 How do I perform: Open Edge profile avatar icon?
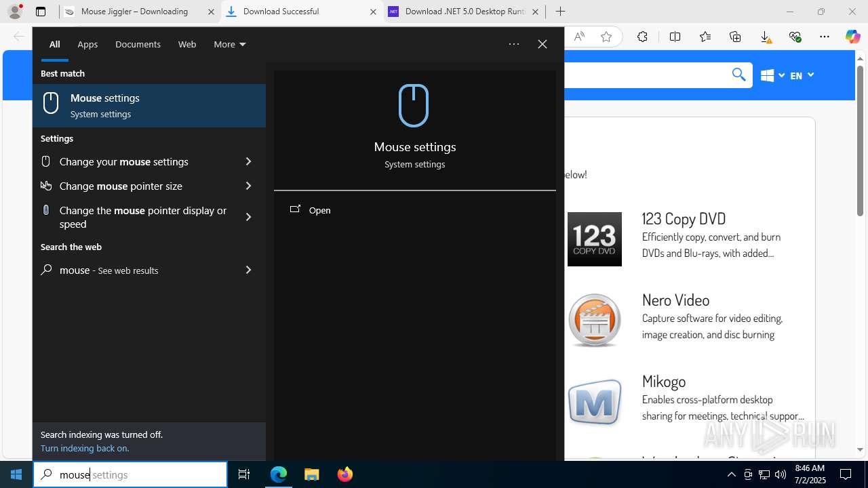pos(15,12)
